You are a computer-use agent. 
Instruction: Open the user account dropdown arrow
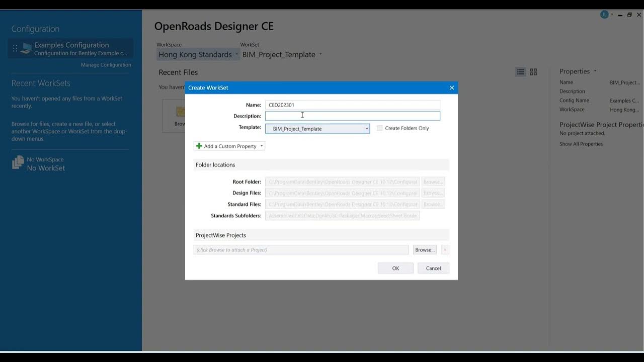coord(612,15)
